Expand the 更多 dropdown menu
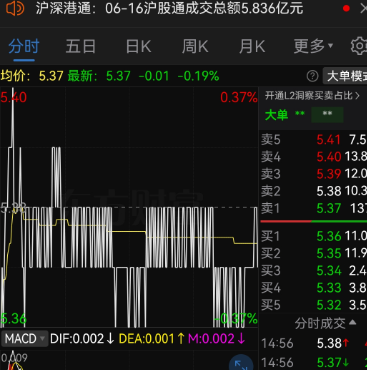The height and width of the screenshot is (370, 367). (313, 46)
